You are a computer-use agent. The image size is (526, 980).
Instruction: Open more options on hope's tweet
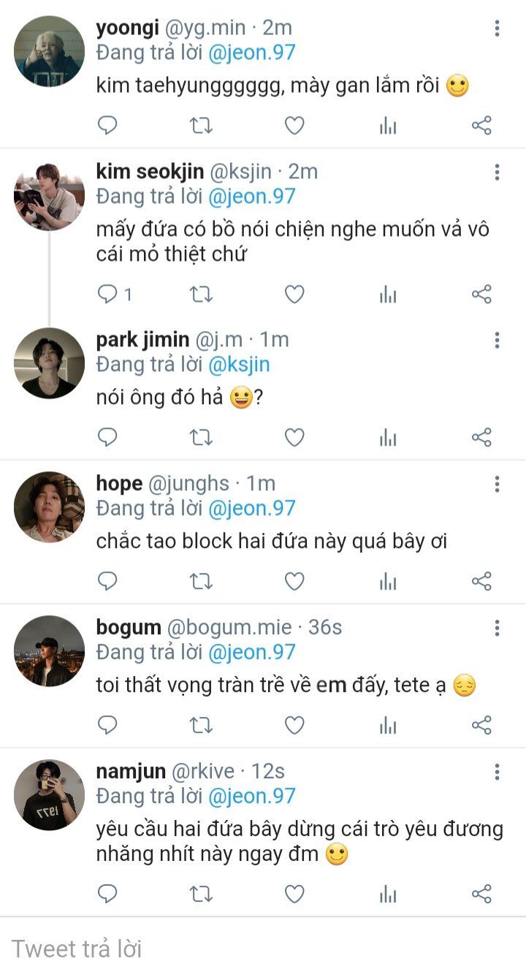[497, 484]
